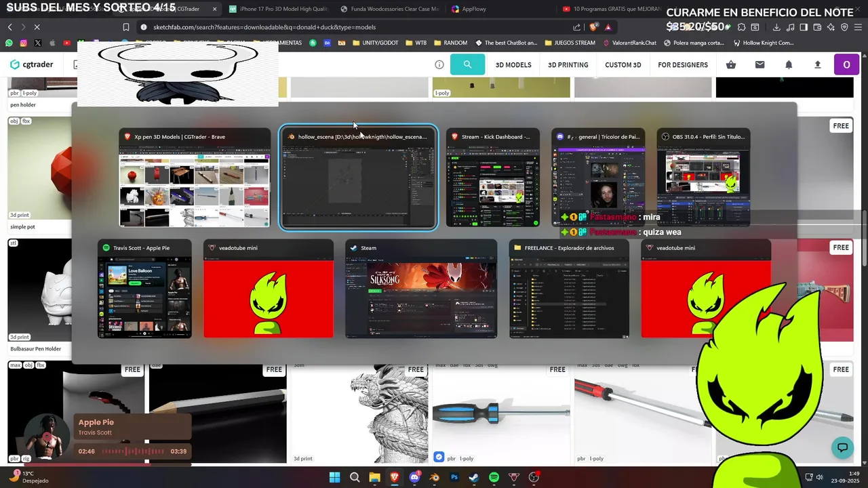Screen dimensions: 868x488
Task: Open Blender from the taskbar
Action: click(435, 477)
